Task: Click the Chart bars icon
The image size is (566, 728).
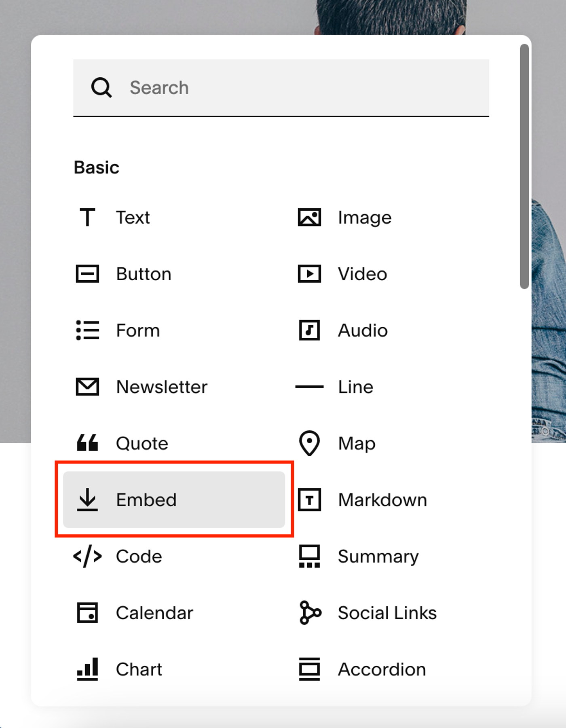Action: pyautogui.click(x=87, y=669)
